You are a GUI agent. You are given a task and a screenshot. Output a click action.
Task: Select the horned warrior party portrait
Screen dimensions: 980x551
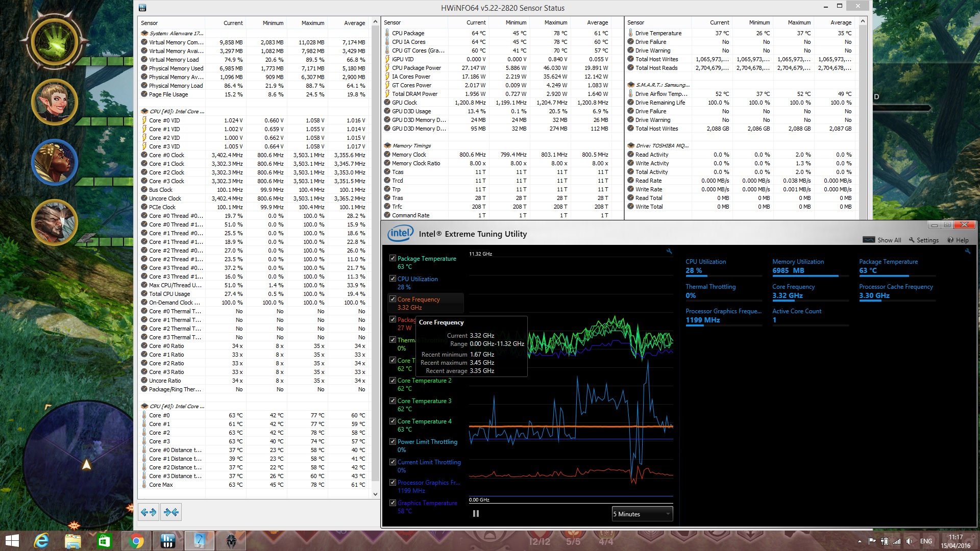coord(55,223)
